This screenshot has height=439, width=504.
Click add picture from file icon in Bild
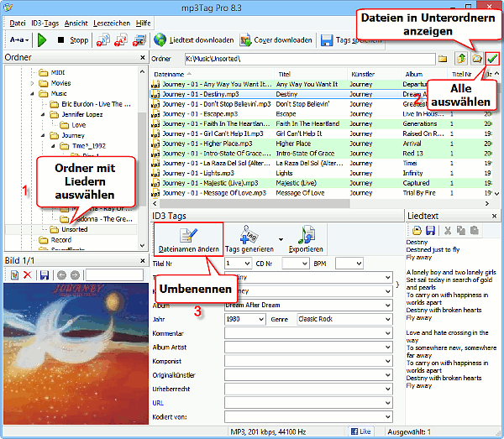[14, 275]
